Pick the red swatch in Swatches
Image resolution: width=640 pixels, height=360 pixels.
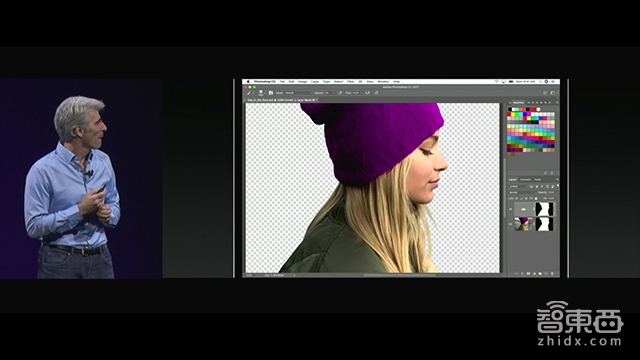click(x=509, y=114)
